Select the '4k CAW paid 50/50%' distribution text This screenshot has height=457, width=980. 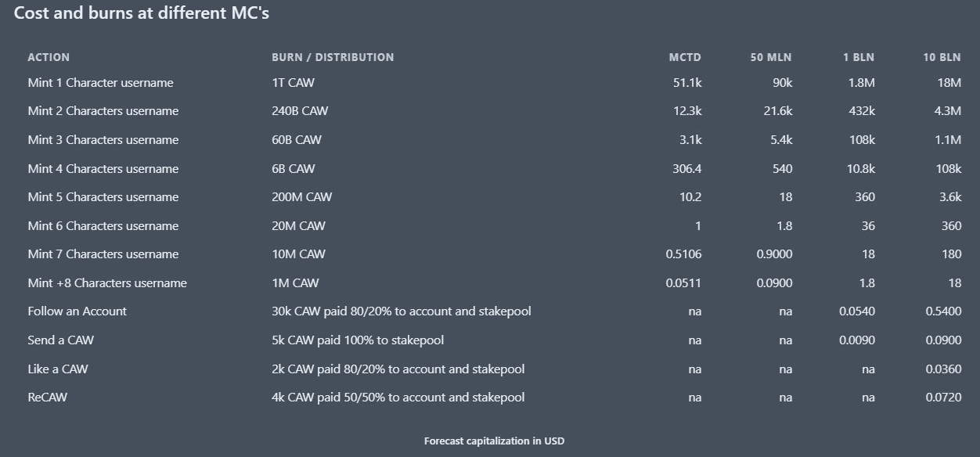tap(398, 398)
